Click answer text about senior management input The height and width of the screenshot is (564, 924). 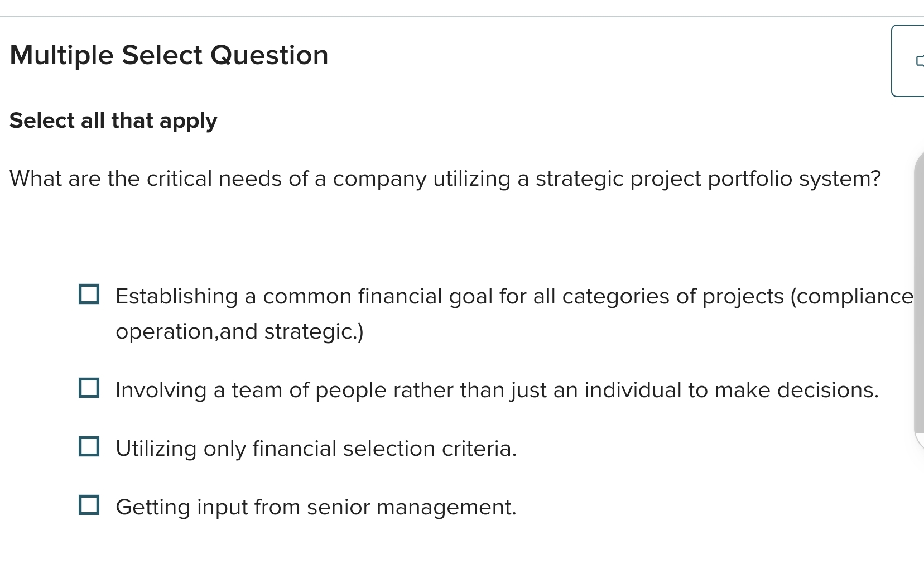(316, 507)
